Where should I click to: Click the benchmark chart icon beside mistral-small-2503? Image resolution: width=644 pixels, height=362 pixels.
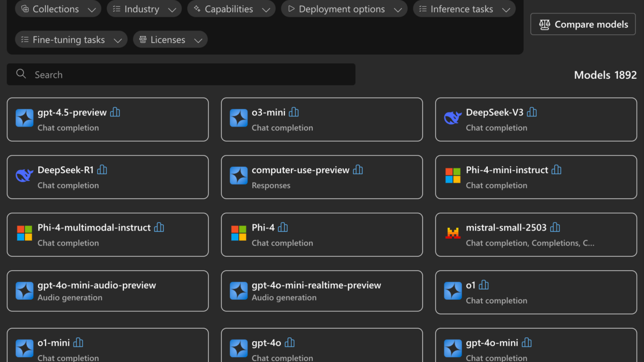pos(555,227)
